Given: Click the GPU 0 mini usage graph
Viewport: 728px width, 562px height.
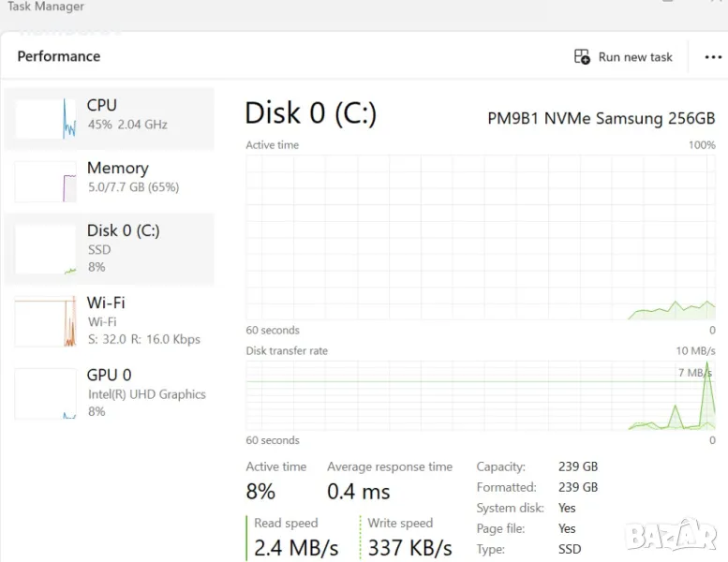Looking at the screenshot, I should [x=45, y=393].
